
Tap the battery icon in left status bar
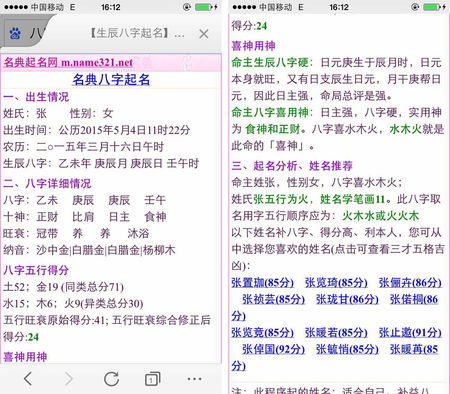pos(203,7)
